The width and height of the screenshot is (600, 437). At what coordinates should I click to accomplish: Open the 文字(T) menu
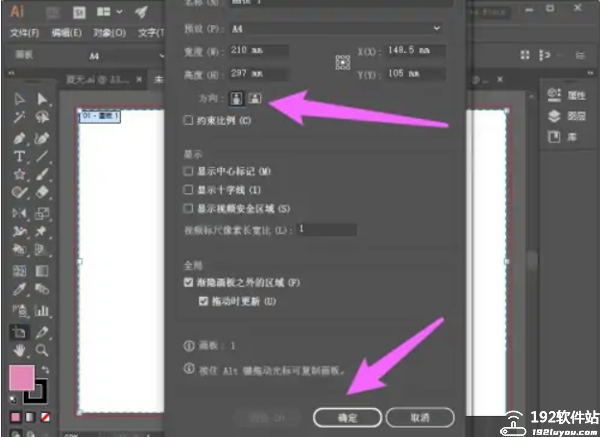[151, 33]
